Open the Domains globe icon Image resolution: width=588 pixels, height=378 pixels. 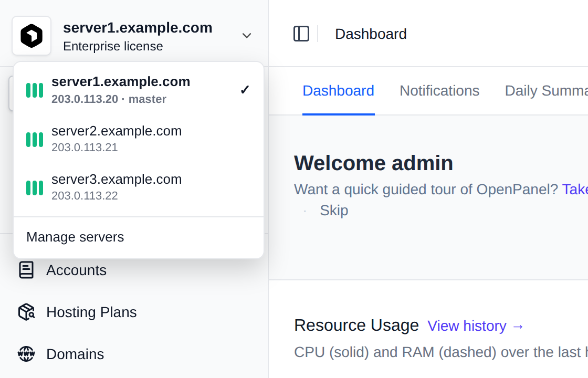tap(26, 354)
